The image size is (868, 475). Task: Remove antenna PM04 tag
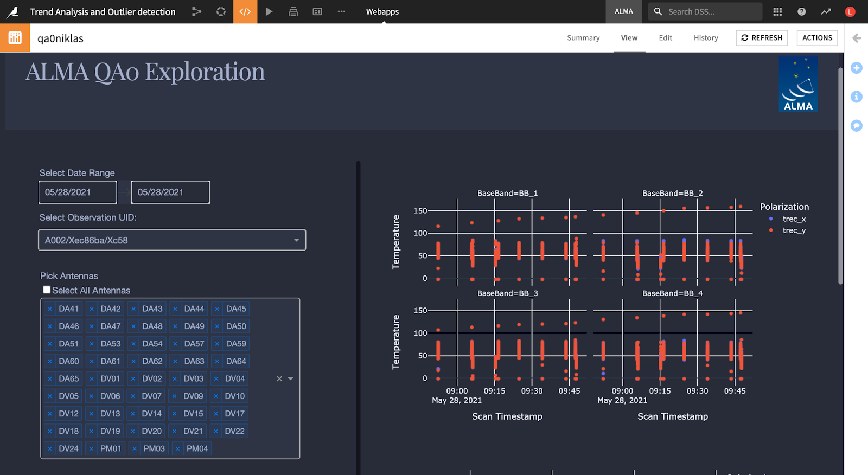pos(177,448)
